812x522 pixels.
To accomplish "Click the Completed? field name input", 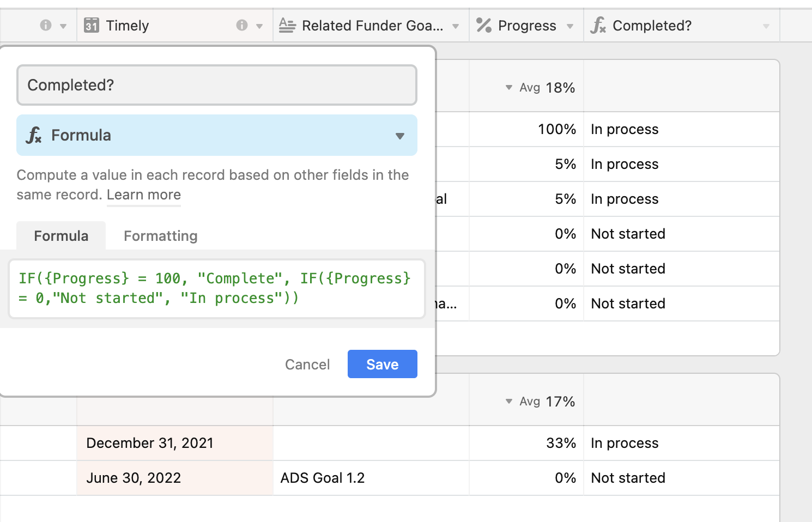I will (x=217, y=85).
